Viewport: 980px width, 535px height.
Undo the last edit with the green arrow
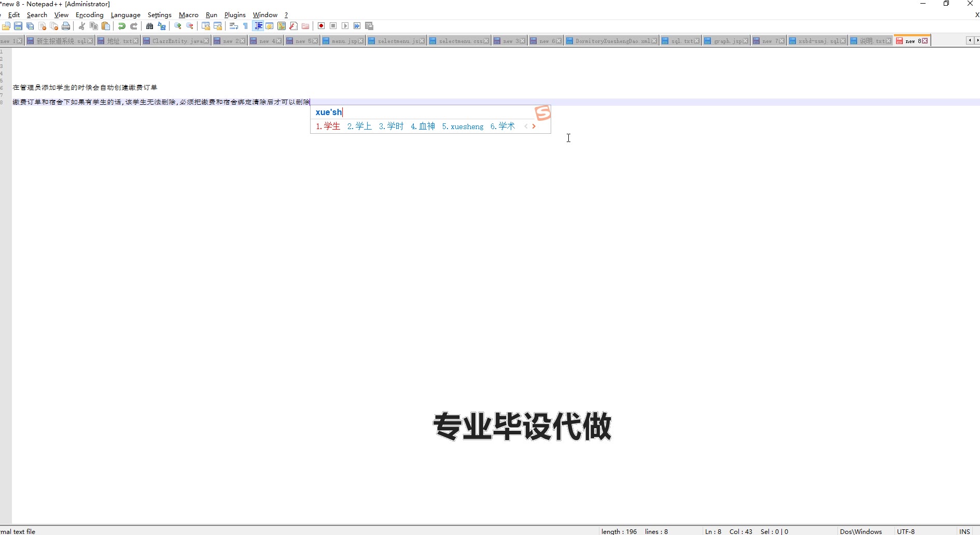[x=122, y=26]
